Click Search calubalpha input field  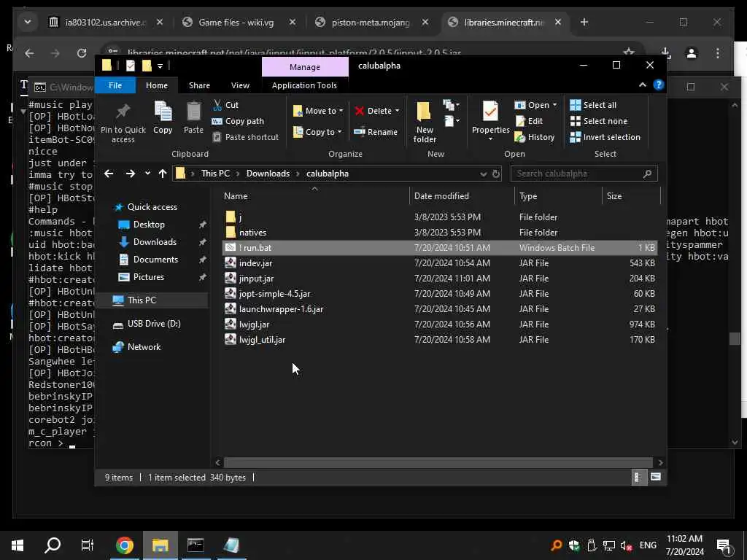coord(584,174)
